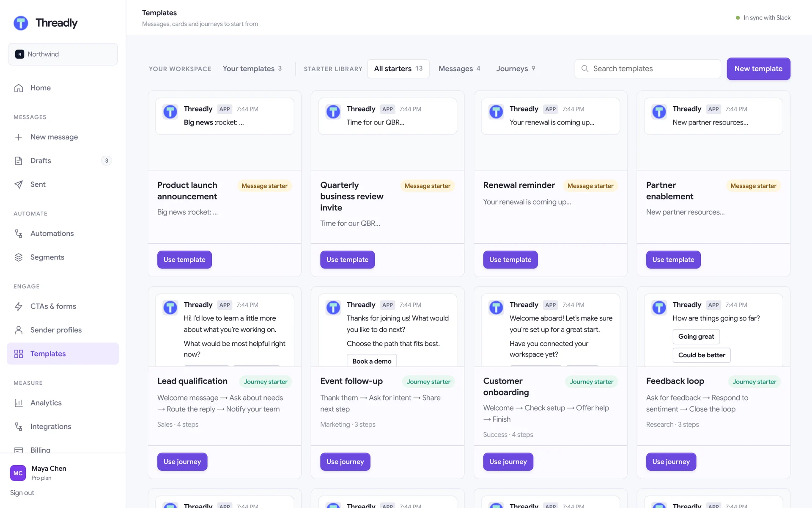Viewport: 812px width, 508px height.
Task: Click the Going great reply button
Action: pyautogui.click(x=696, y=337)
